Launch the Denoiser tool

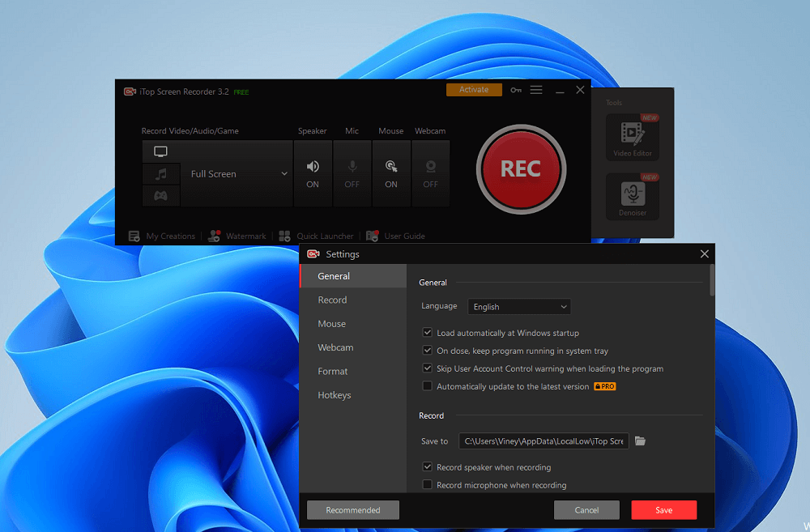point(633,197)
